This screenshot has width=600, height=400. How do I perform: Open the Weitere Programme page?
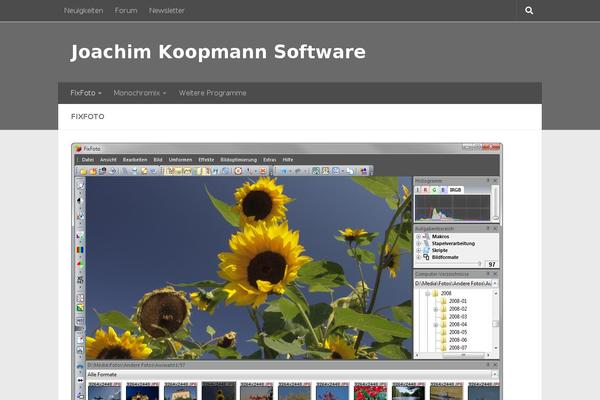(212, 93)
